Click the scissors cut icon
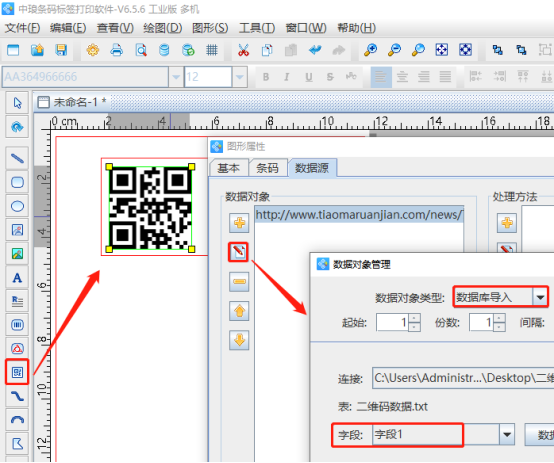554x463 pixels. coord(243,50)
